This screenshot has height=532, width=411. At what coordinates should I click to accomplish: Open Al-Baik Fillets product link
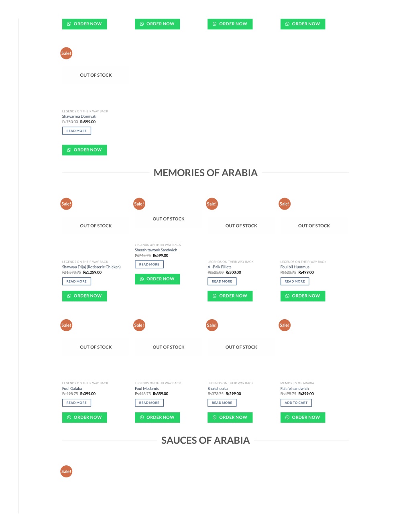pos(220,267)
